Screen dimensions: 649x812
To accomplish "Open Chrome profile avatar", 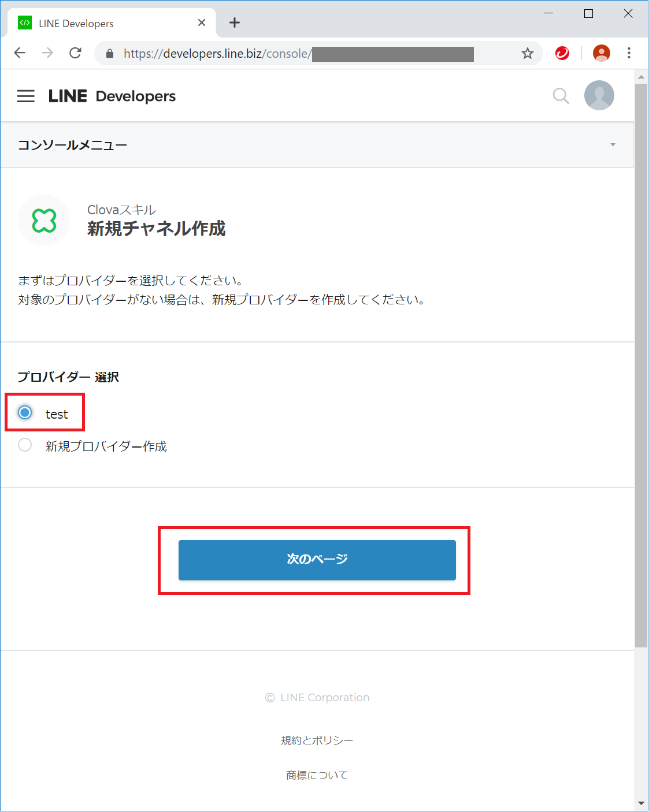I will point(601,54).
